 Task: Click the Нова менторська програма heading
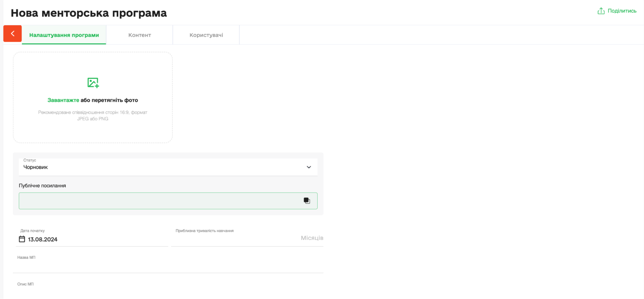(89, 13)
